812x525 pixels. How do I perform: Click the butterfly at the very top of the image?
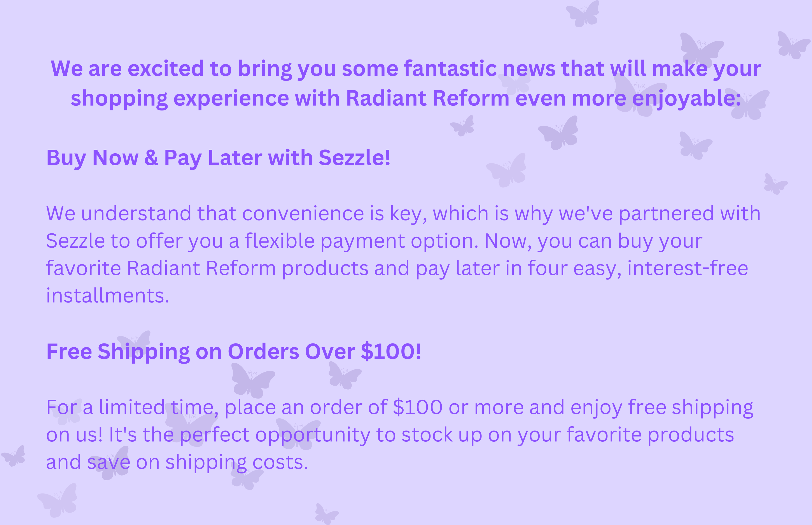583,14
